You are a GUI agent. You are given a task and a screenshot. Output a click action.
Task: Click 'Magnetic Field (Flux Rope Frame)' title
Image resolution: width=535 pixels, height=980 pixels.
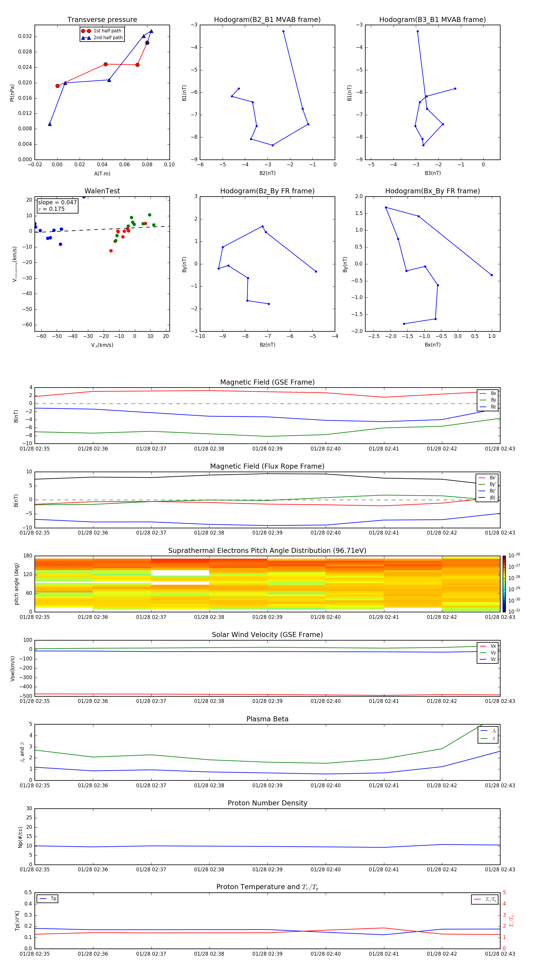(x=267, y=467)
